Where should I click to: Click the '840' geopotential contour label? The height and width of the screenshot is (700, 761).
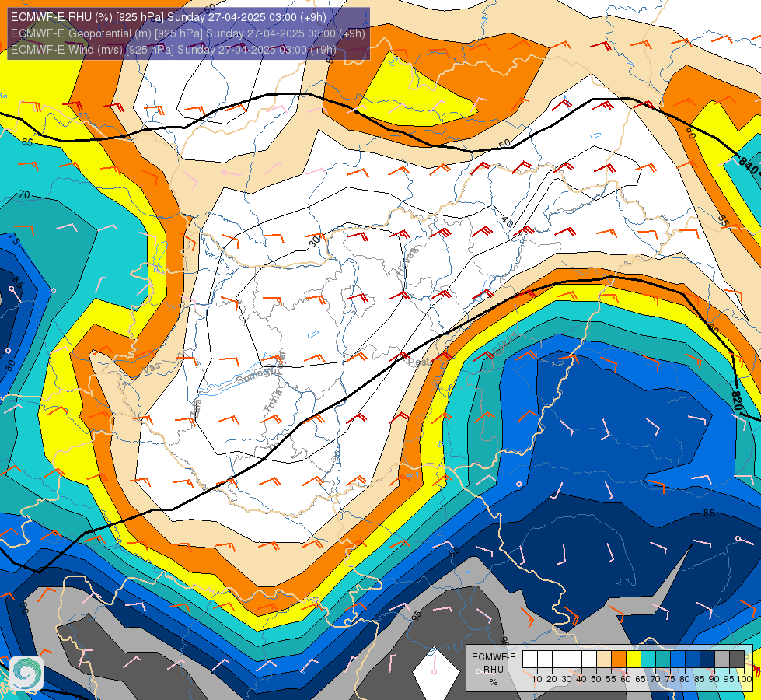tap(748, 166)
